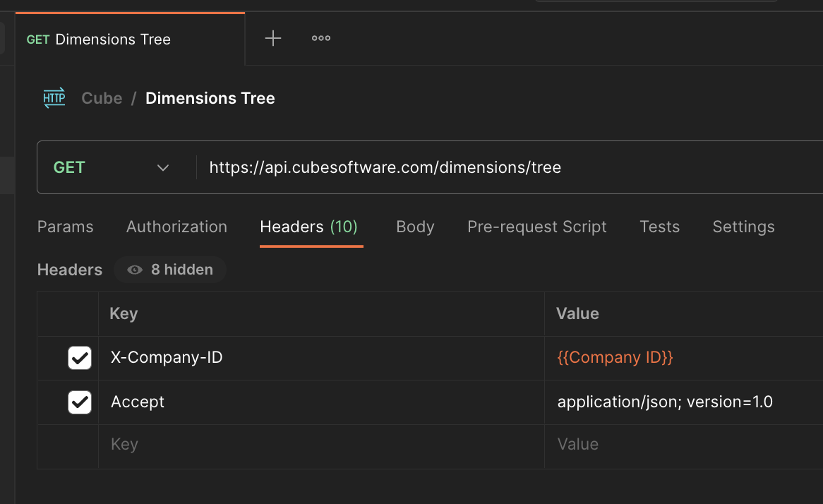Uncheck the X-Company-ID header checkbox
The image size is (823, 504).
(x=80, y=358)
